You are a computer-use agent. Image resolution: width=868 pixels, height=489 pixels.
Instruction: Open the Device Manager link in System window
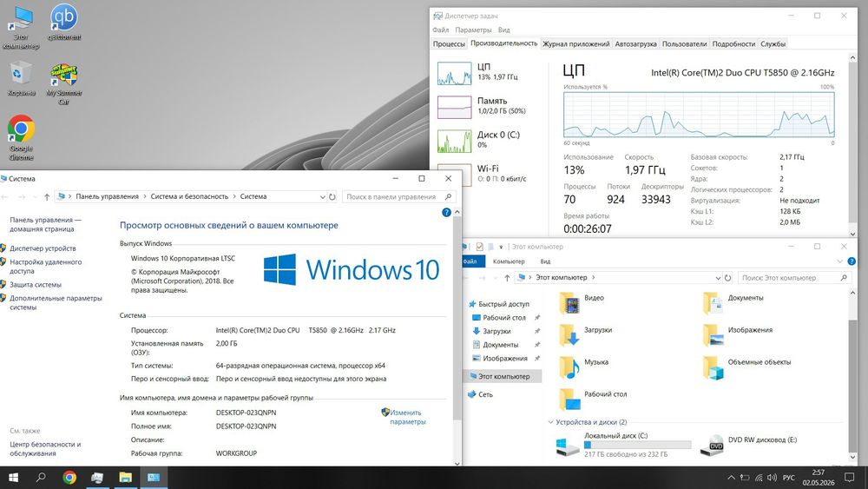click(x=43, y=248)
